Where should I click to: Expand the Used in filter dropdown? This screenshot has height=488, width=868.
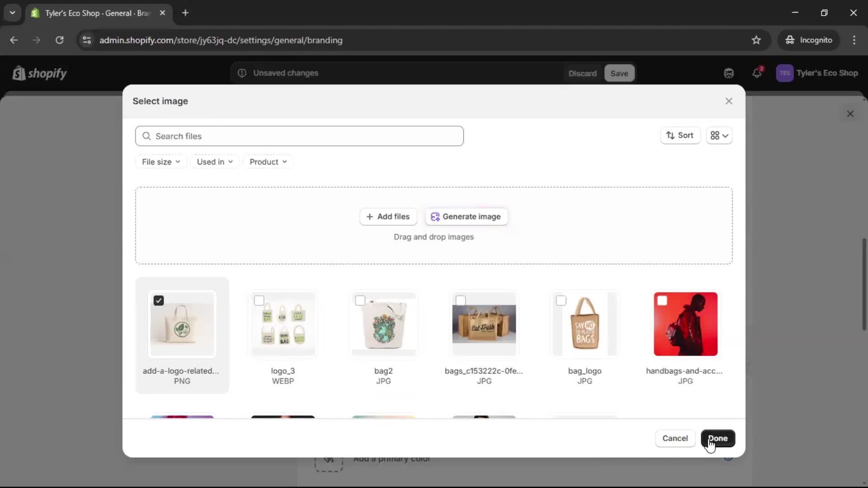(x=215, y=162)
